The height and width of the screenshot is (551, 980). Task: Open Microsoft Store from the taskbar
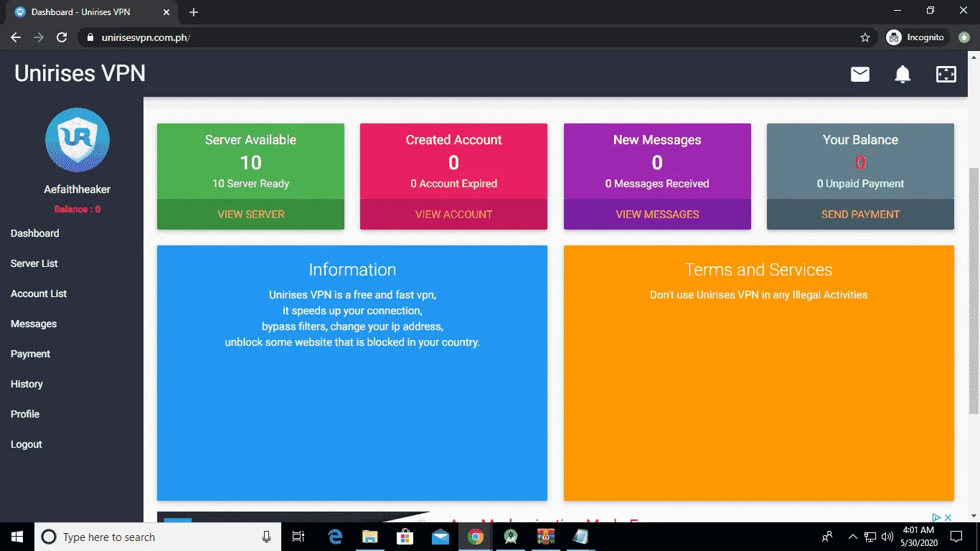click(405, 537)
